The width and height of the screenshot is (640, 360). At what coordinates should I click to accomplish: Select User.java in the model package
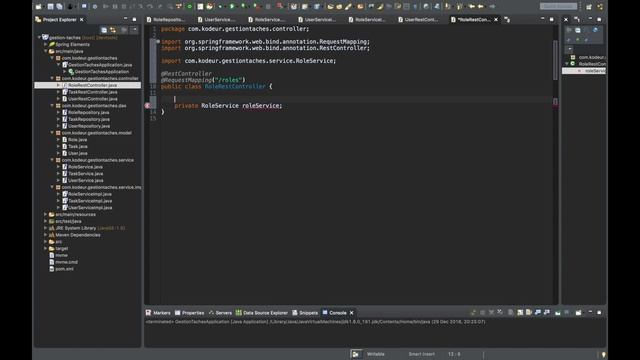(77, 153)
